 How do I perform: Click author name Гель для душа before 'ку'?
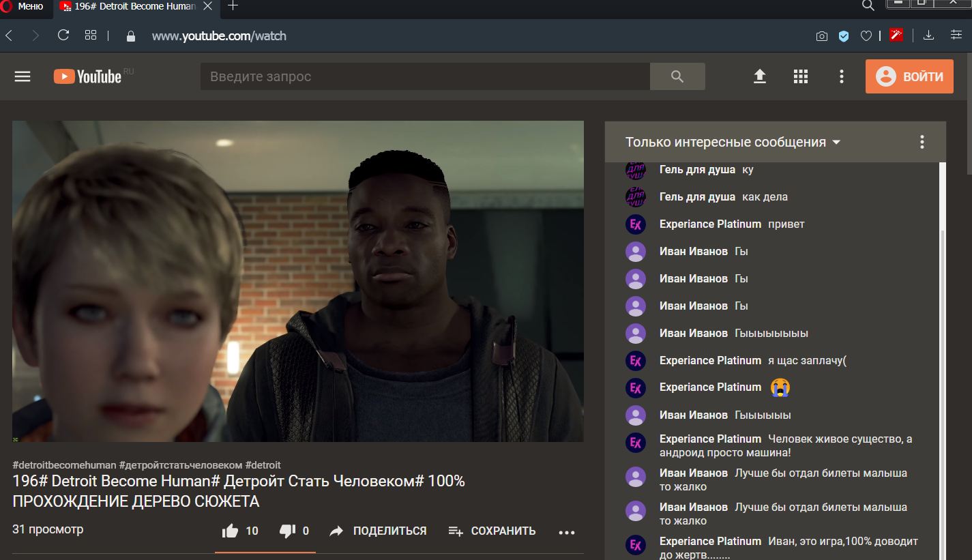[697, 170]
